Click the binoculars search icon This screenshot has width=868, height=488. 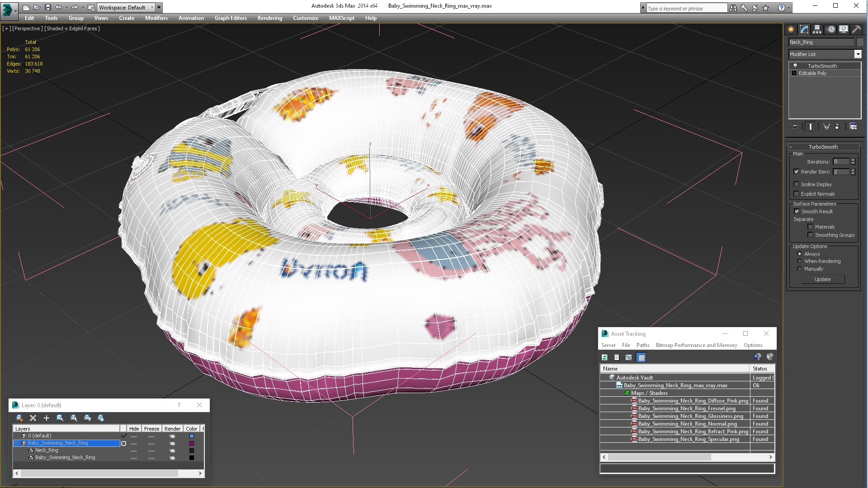733,8
